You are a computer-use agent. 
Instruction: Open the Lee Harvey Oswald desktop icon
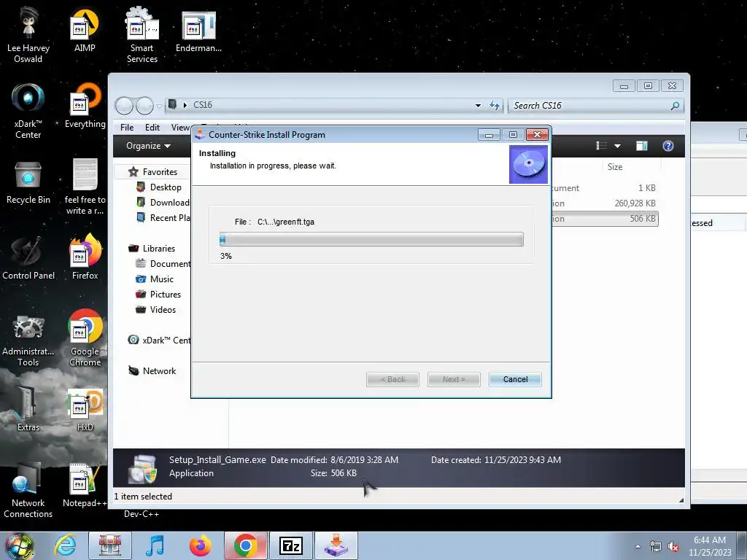(28, 35)
